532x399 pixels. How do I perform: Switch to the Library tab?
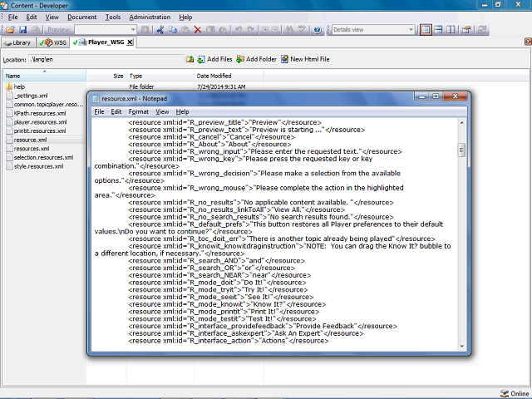pos(18,42)
